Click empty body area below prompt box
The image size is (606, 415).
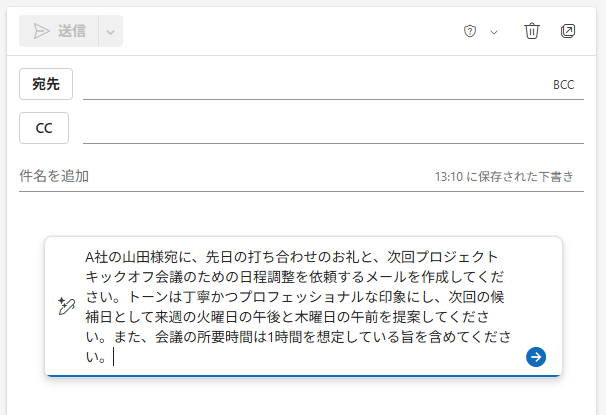[x=301, y=396]
